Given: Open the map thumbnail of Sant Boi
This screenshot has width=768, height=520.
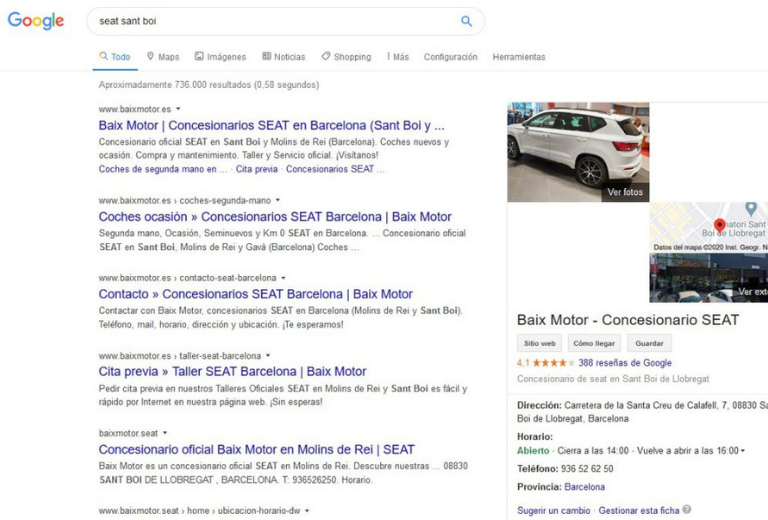Looking at the screenshot, I should pos(708,227).
